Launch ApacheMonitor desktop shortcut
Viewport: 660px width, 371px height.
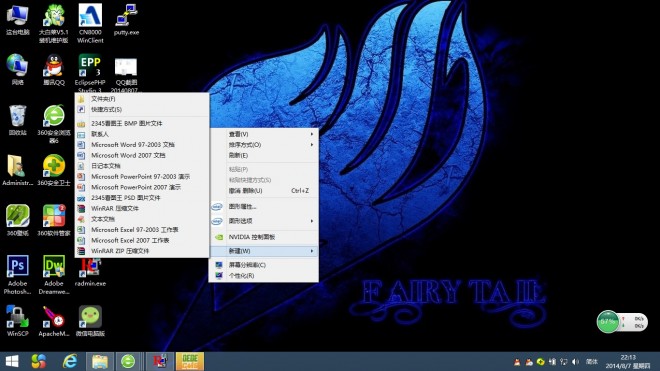pos(54,321)
